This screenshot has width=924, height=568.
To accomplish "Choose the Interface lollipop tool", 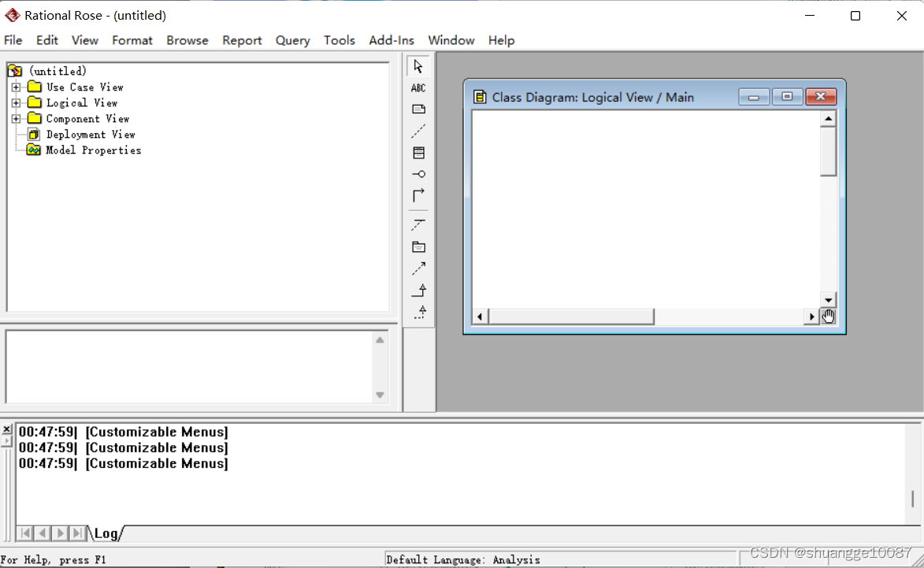I will pyautogui.click(x=418, y=174).
